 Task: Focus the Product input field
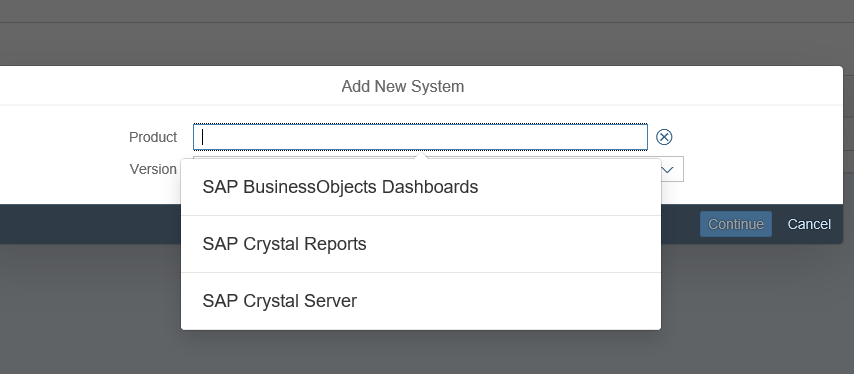pos(420,137)
